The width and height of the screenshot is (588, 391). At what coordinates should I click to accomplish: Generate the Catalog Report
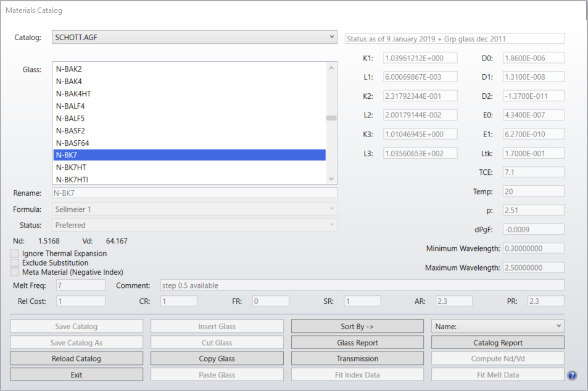click(x=498, y=343)
